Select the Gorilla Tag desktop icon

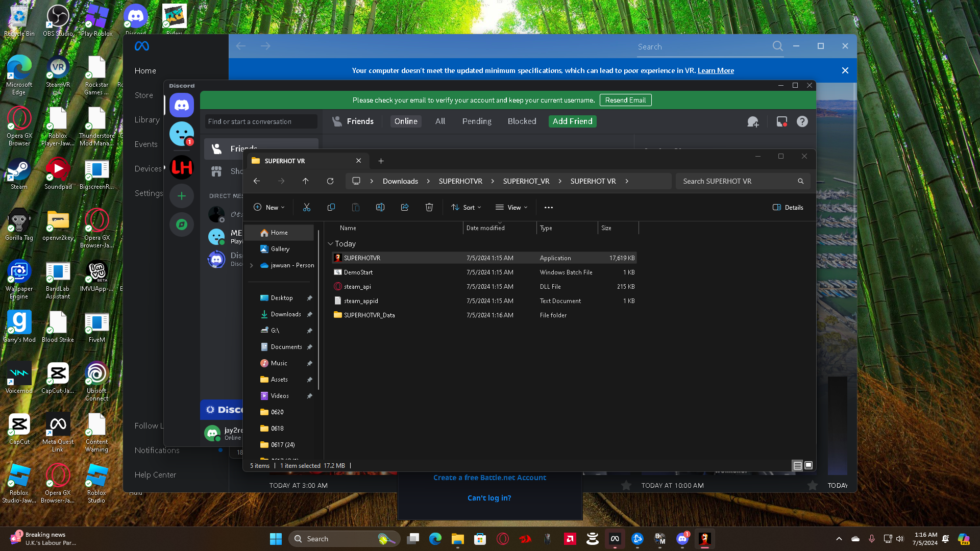[x=19, y=224]
